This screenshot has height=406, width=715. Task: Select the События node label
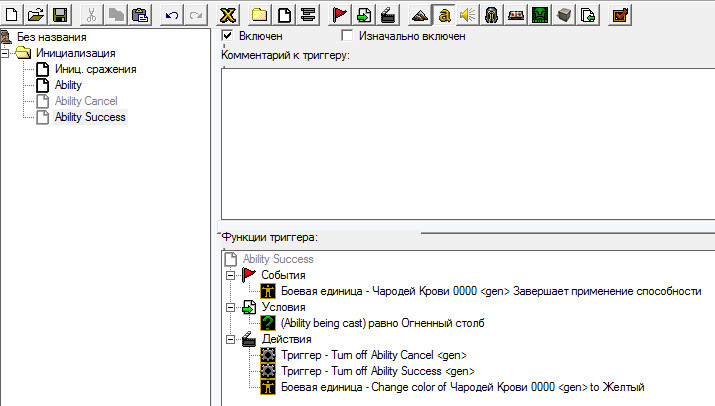pos(283,275)
